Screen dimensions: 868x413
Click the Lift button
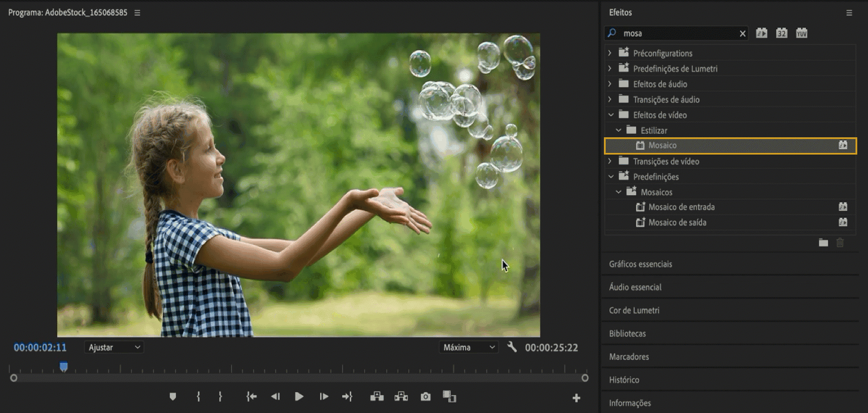coord(377,396)
